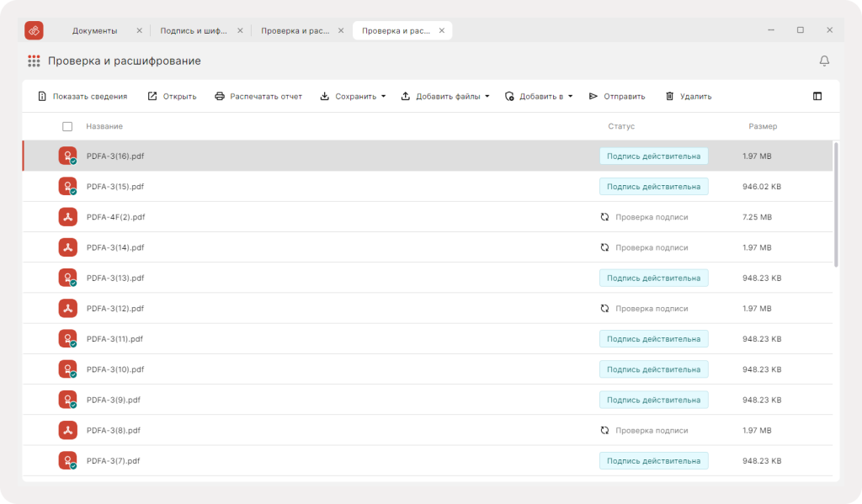Click the Открыть toolbar button
This screenshot has width=862, height=504.
tap(172, 96)
